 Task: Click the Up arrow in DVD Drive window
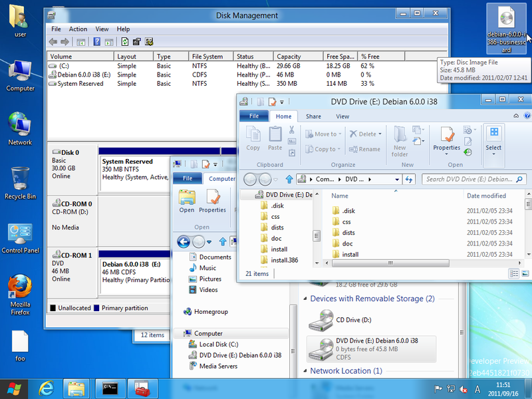click(289, 179)
